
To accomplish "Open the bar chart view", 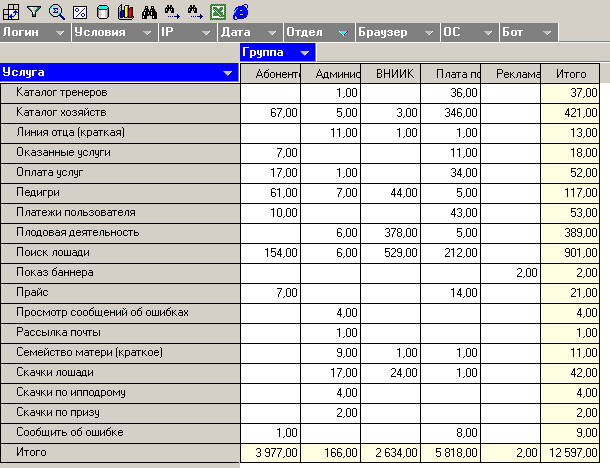I will tap(125, 12).
